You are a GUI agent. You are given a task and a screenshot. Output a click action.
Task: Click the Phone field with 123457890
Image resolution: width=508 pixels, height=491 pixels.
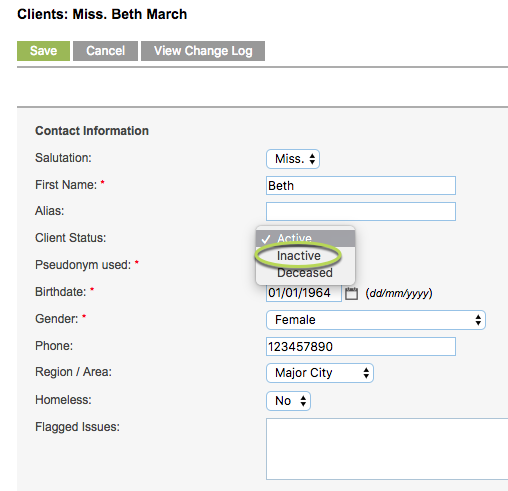(361, 347)
